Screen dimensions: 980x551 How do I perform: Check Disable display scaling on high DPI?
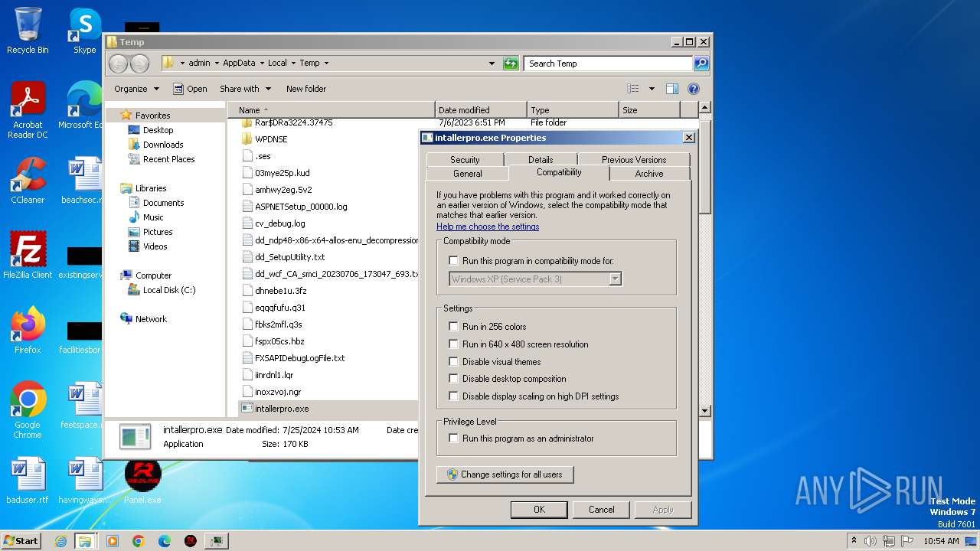(453, 396)
